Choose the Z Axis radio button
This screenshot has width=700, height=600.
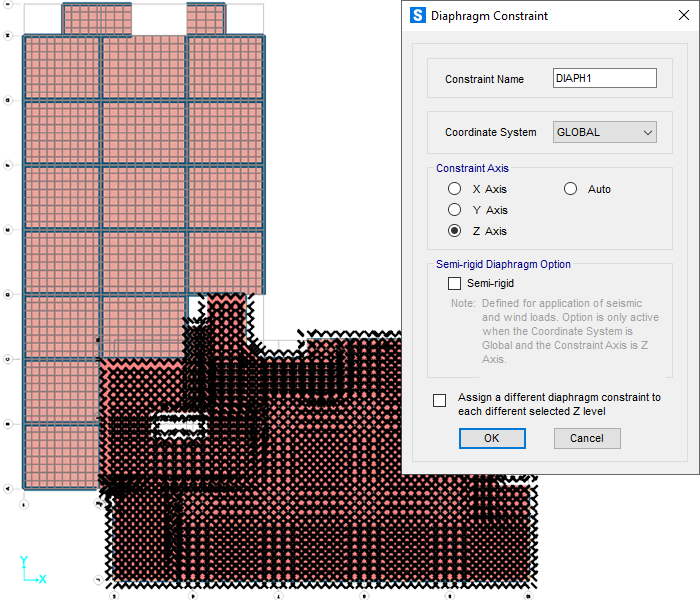pyautogui.click(x=454, y=231)
